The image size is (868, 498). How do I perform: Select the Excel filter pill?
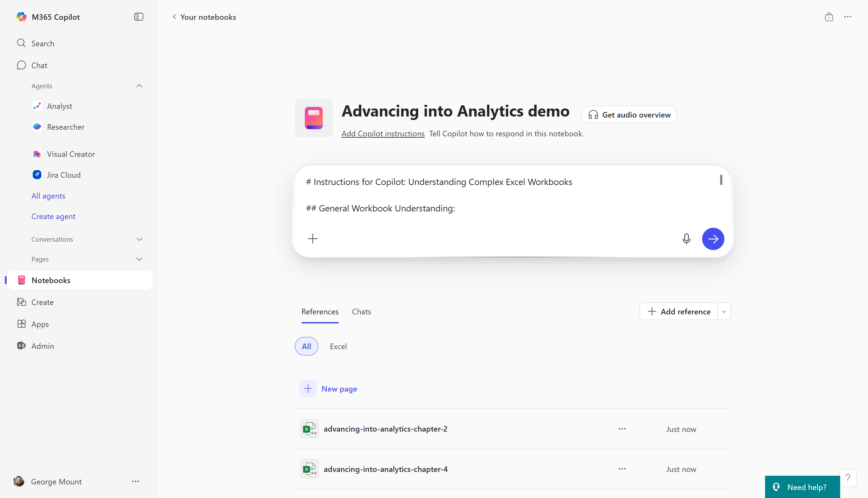coord(338,346)
